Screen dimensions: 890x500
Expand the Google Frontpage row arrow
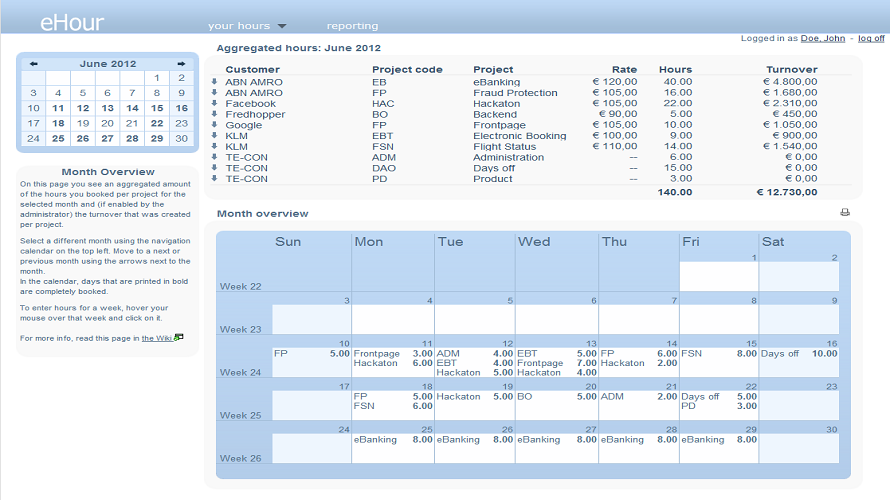point(215,125)
